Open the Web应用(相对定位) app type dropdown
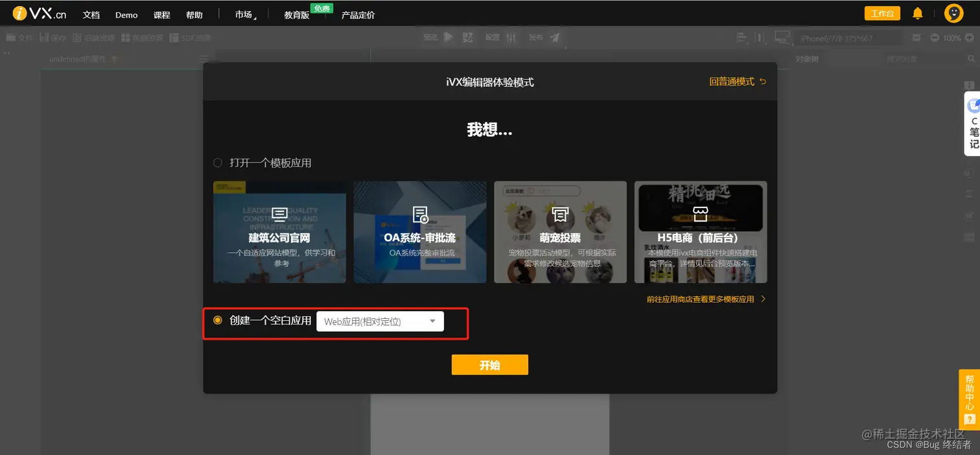Viewport: 980px width, 455px height. click(x=380, y=321)
